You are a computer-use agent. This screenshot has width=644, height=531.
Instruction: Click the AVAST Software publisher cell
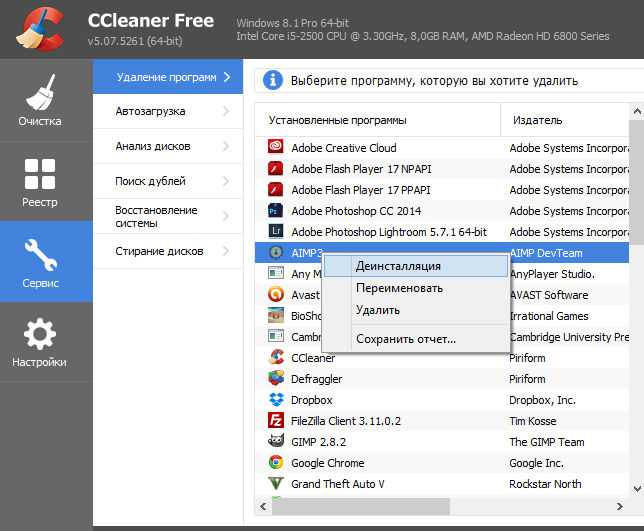click(549, 295)
